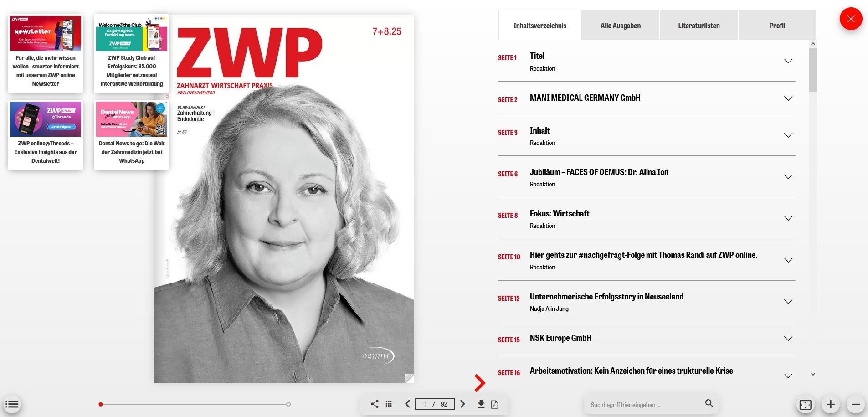Image resolution: width=868 pixels, height=417 pixels.
Task: Click the page slider end marker
Action: pos(288,404)
